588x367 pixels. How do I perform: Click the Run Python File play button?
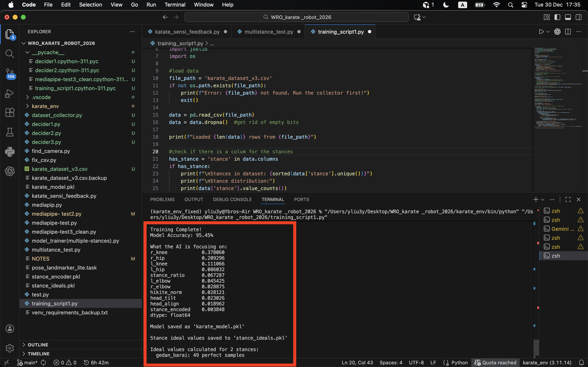tap(541, 32)
